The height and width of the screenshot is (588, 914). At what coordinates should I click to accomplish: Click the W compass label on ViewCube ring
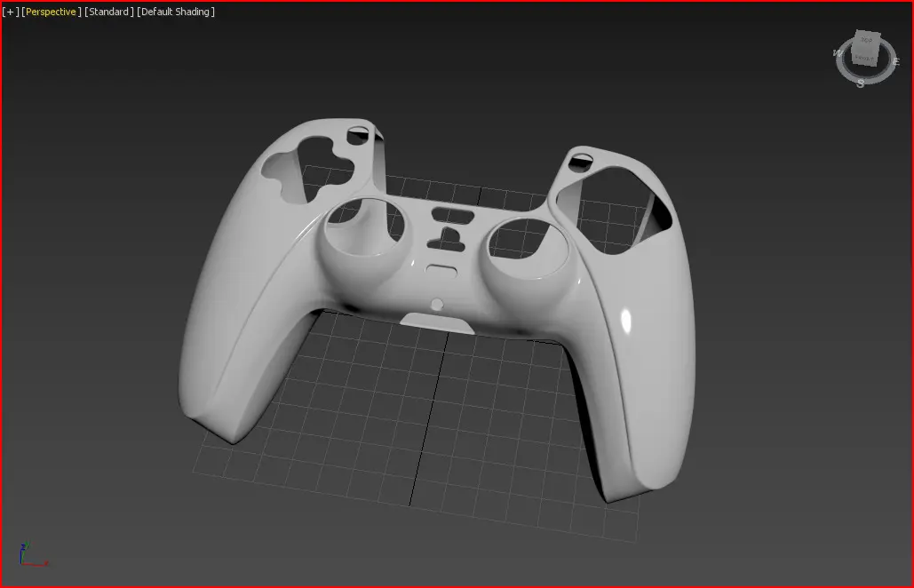point(838,53)
